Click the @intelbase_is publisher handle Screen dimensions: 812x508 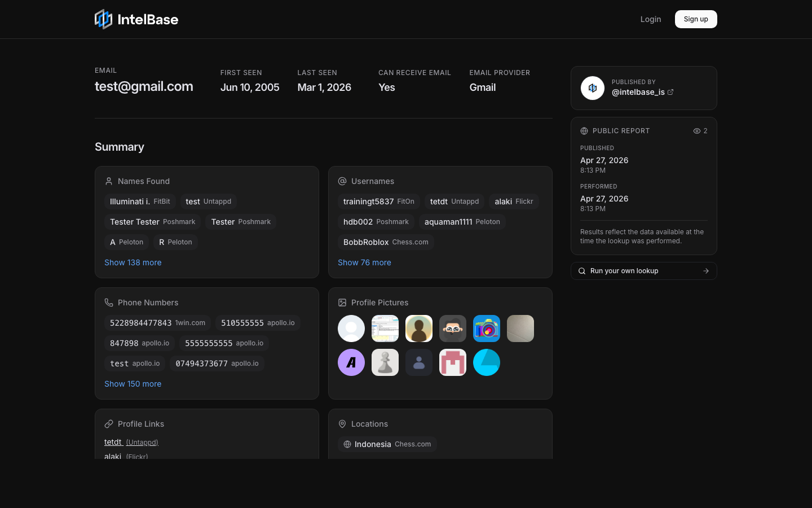638,92
